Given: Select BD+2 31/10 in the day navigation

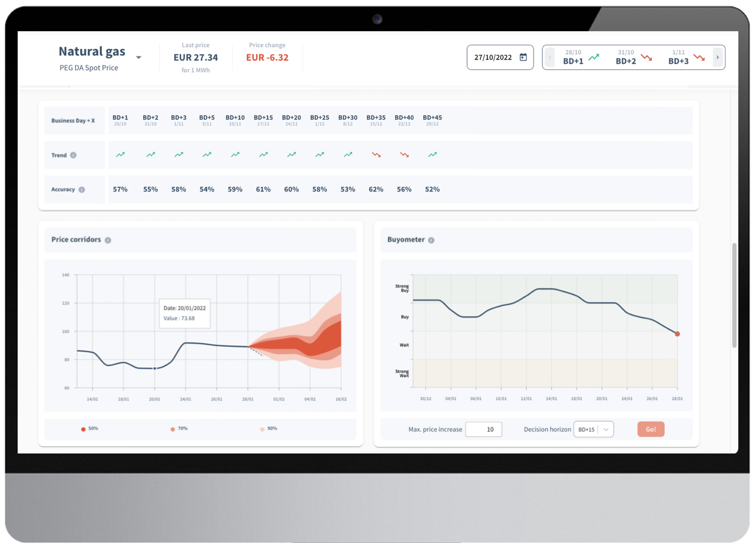Looking at the screenshot, I should click(x=626, y=57).
